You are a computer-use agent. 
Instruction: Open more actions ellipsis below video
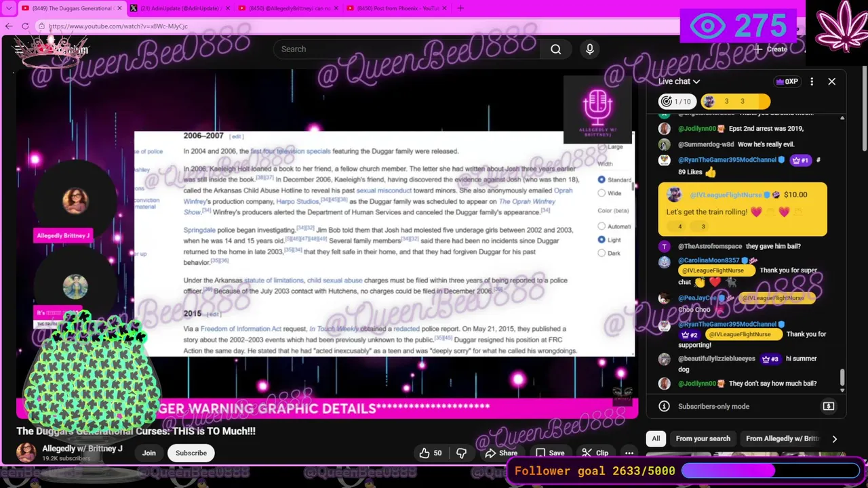(629, 453)
